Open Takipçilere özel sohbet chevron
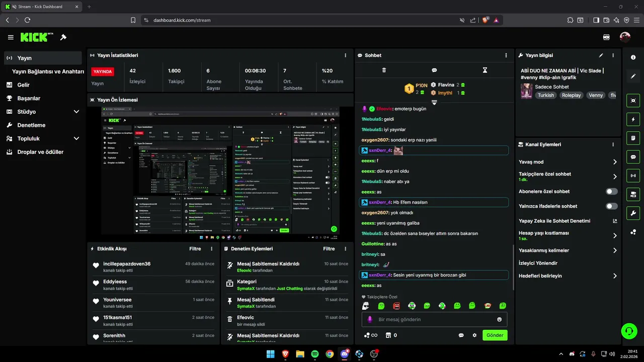 point(615,176)
